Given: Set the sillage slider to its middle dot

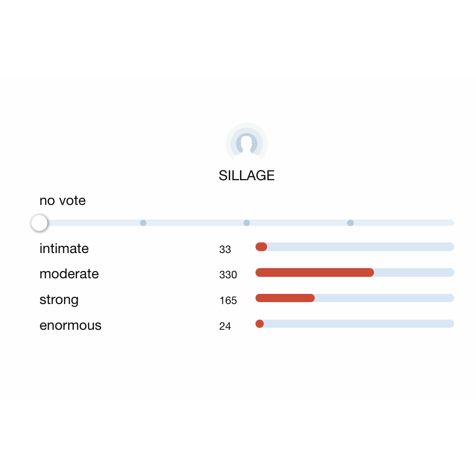Looking at the screenshot, I should [x=247, y=223].
